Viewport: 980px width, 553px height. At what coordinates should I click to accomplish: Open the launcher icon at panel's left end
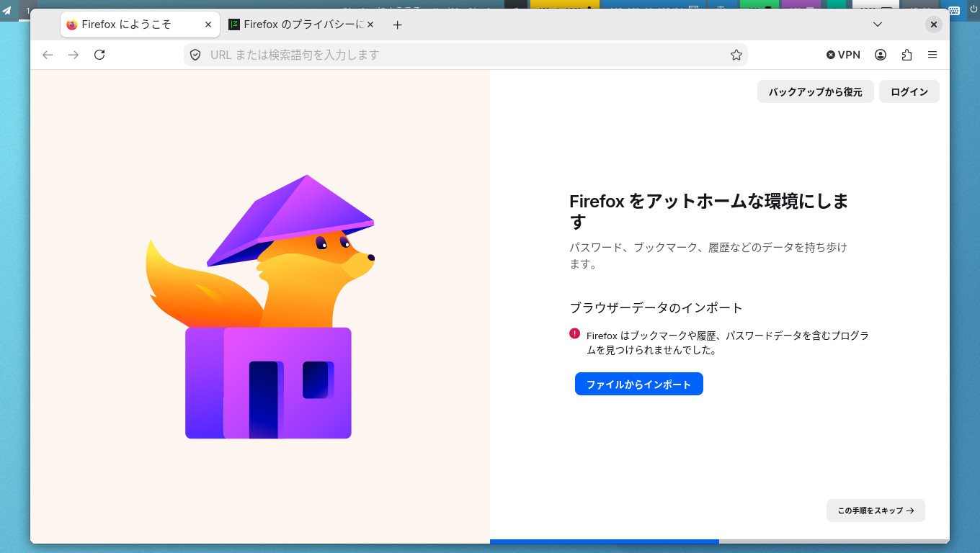[x=7, y=10]
